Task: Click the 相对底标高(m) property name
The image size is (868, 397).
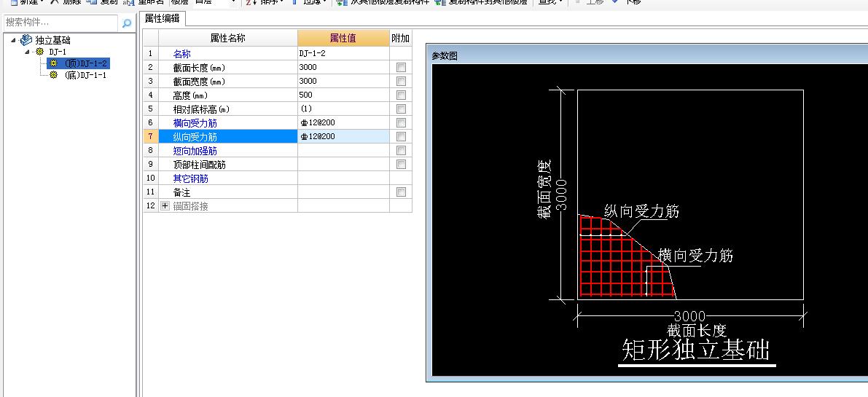Action: [x=201, y=109]
